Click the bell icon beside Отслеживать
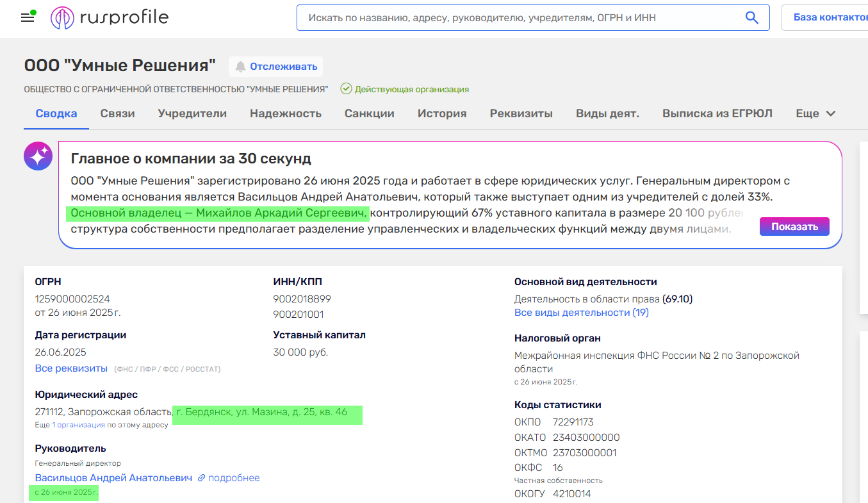Viewport: 868px width, 503px height. [x=241, y=67]
